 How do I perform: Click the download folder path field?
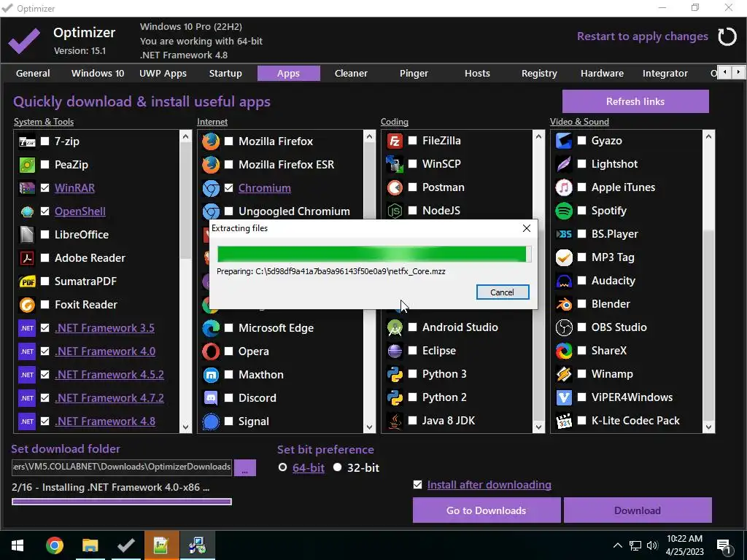coord(122,467)
